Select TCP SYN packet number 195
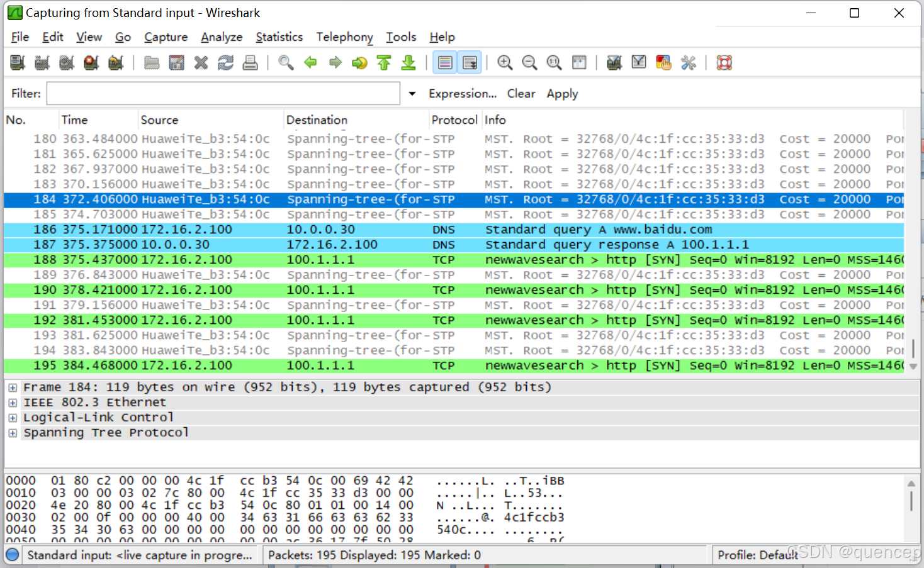Screen dimensions: 924x568 [x=454, y=365]
